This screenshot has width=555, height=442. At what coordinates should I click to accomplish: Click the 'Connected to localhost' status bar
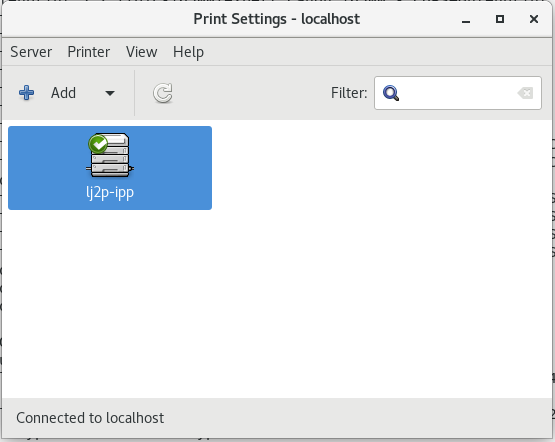tap(90, 418)
